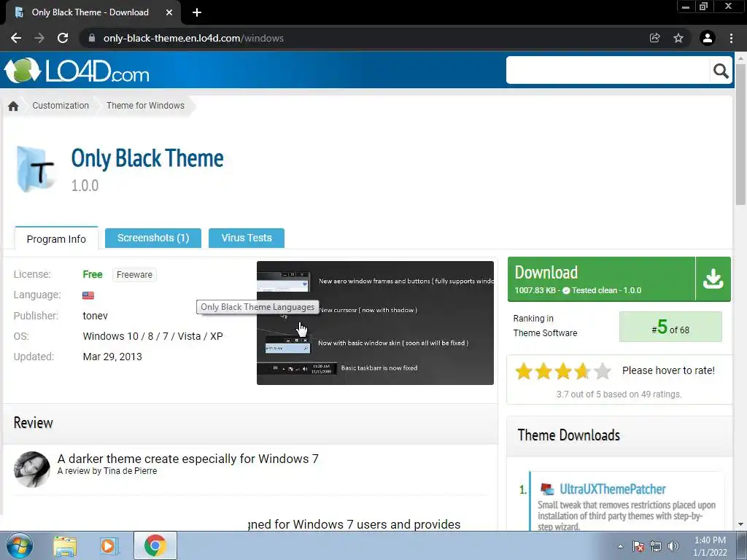747x560 pixels.
Task: Go back using the browser back arrow
Action: (16, 38)
